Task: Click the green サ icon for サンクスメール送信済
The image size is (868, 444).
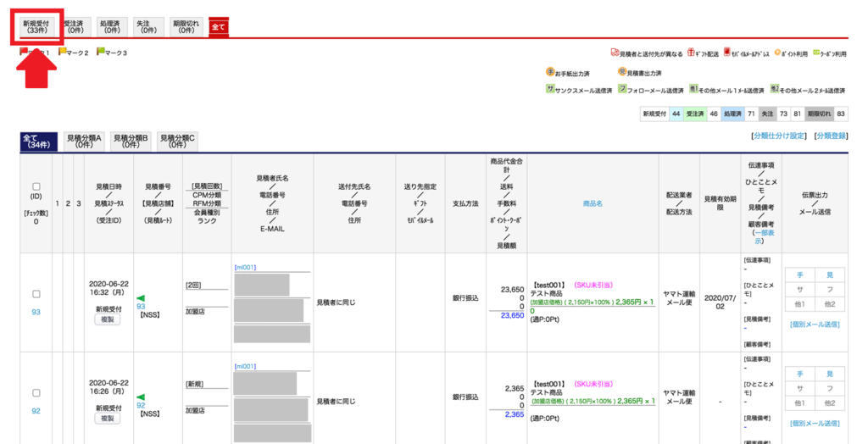Action: point(550,89)
